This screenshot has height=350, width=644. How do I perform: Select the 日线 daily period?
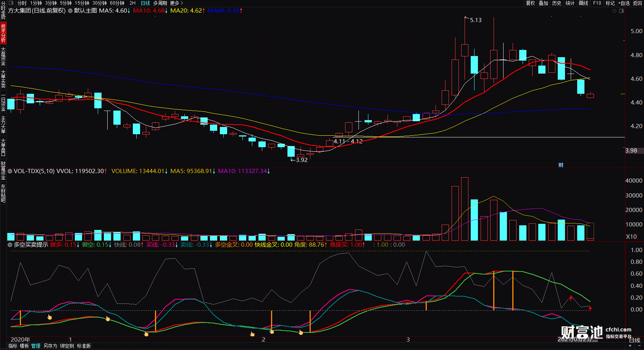tap(145, 3)
